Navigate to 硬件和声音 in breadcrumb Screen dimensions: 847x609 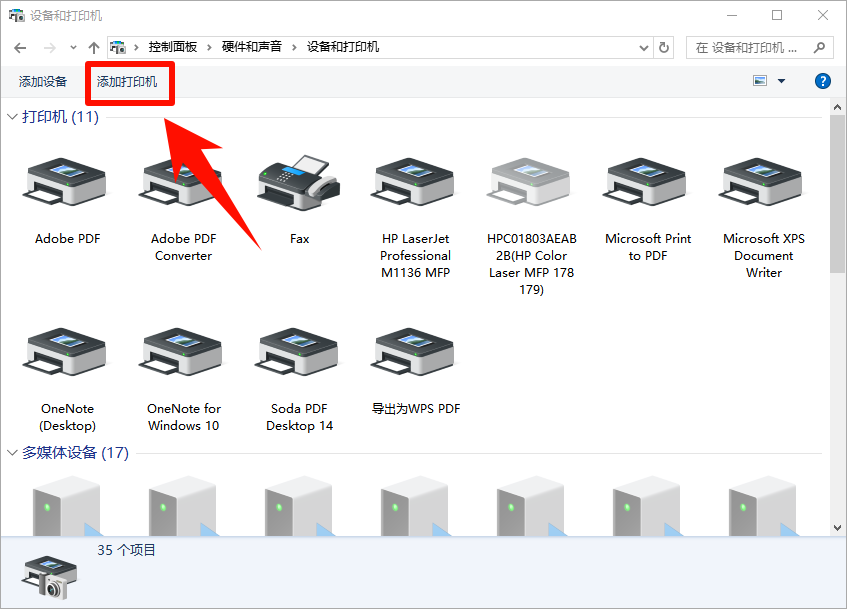[252, 47]
